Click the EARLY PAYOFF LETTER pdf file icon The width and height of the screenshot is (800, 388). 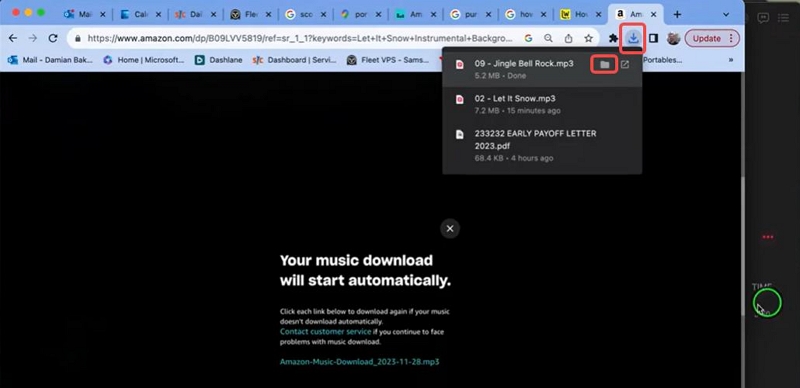[460, 134]
